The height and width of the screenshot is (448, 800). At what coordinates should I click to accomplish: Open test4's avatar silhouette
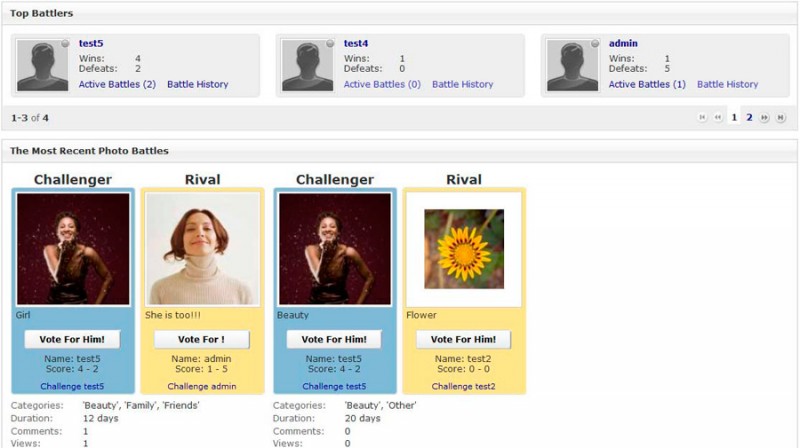pyautogui.click(x=308, y=65)
